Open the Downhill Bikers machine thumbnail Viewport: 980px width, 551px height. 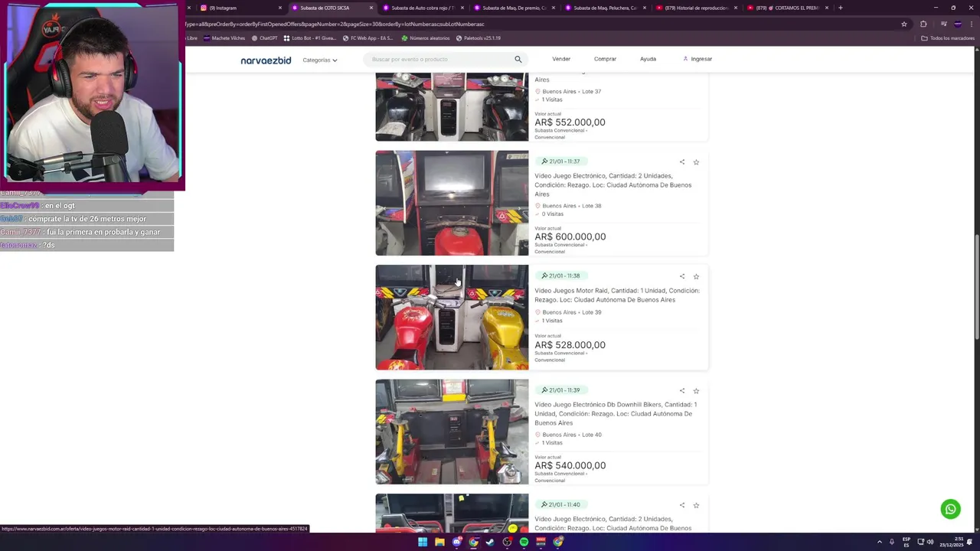tap(452, 432)
